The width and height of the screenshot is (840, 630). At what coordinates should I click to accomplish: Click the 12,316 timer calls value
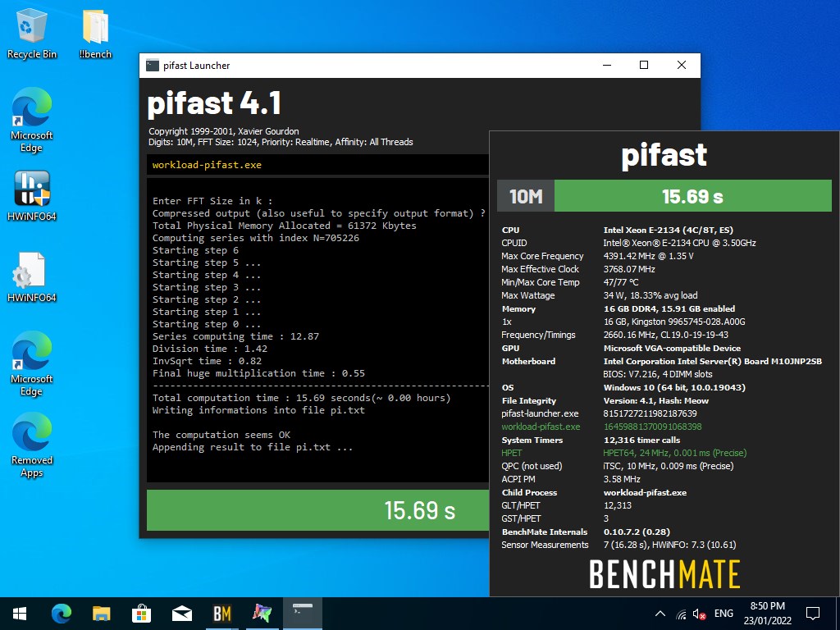point(641,440)
